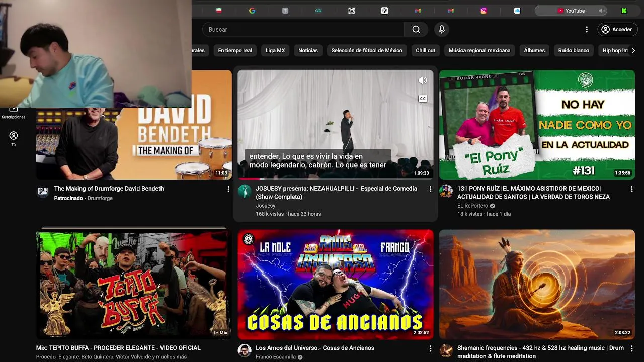Click the EL RePortero channel avatar
Viewport: 644px width, 362px height.
coord(446,191)
